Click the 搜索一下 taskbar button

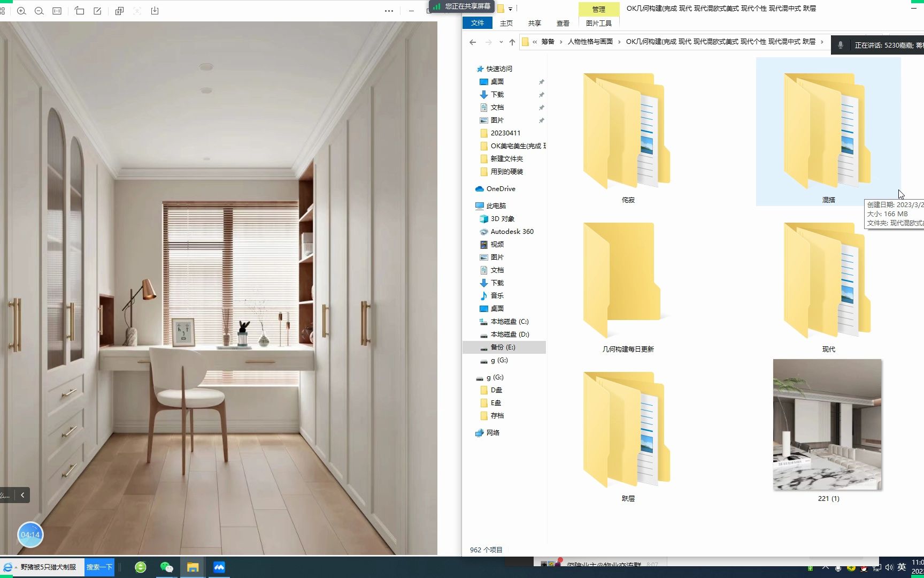point(99,567)
